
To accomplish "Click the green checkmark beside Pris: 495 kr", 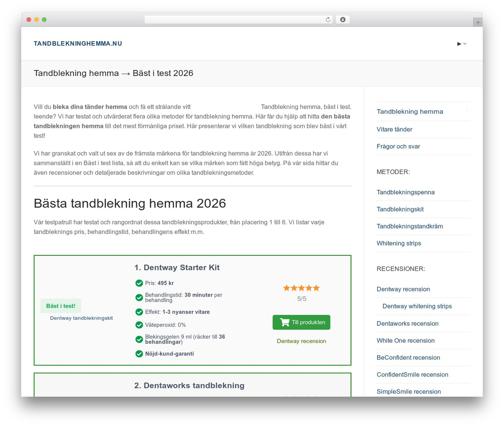I will pos(139,283).
